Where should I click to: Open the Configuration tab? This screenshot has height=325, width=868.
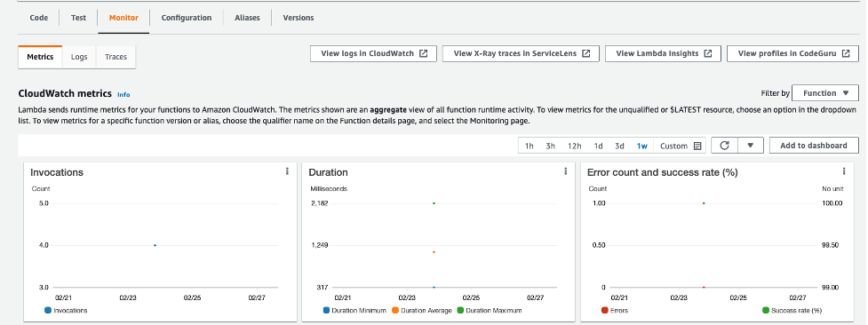click(x=187, y=18)
